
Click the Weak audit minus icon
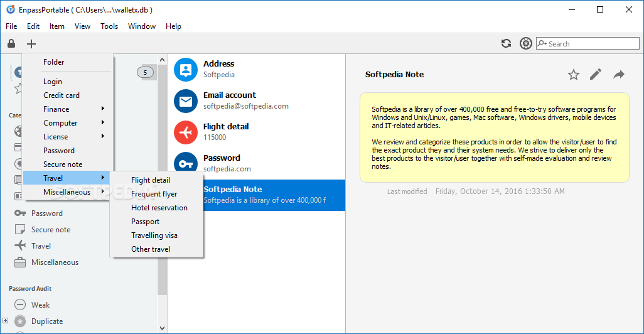click(19, 304)
